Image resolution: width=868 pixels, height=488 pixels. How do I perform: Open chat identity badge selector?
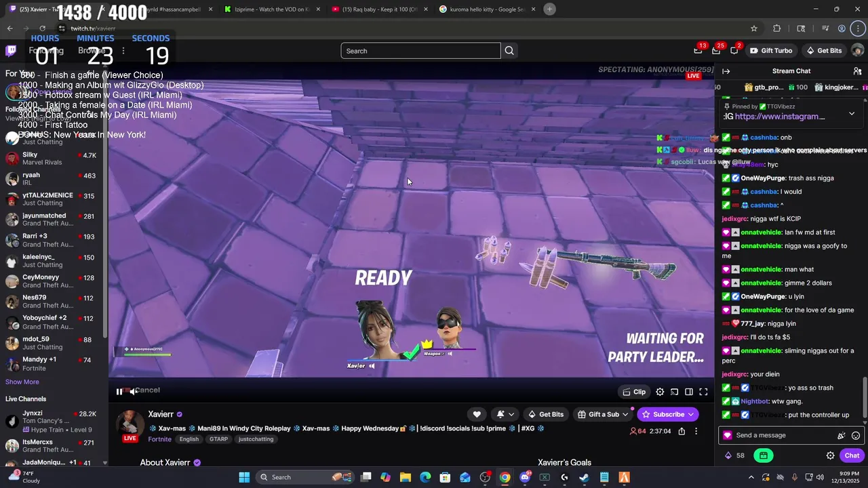coord(728,436)
